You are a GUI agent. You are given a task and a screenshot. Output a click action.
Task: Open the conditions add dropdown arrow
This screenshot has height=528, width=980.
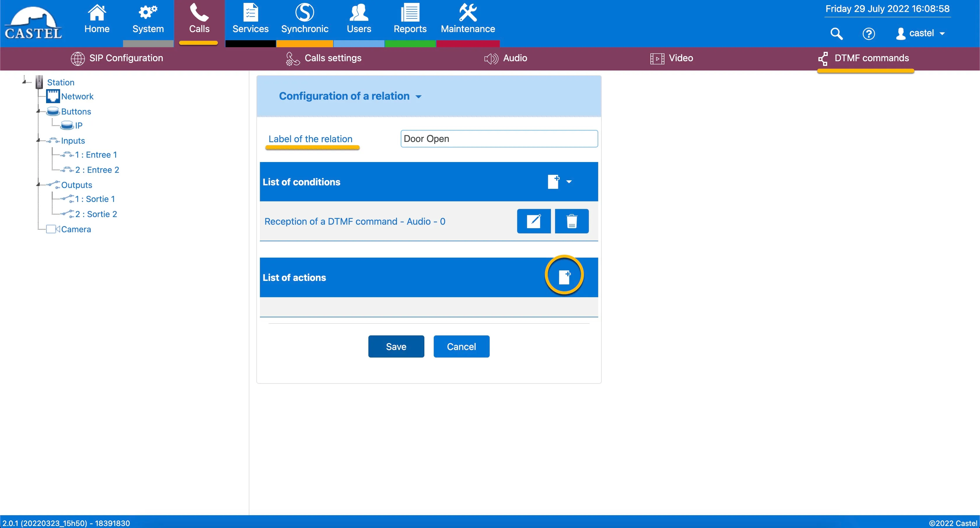pyautogui.click(x=569, y=182)
